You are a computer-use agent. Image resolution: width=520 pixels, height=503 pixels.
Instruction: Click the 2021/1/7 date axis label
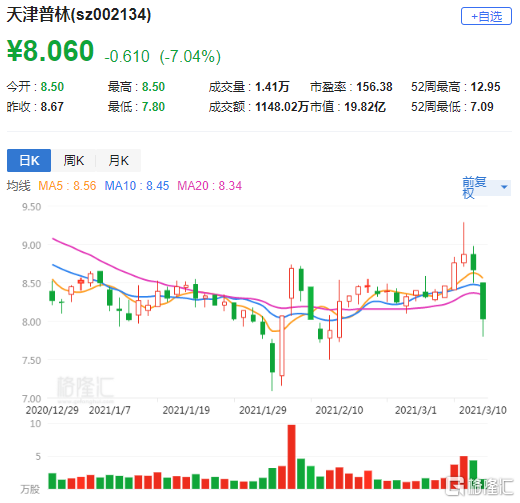[x=110, y=410]
